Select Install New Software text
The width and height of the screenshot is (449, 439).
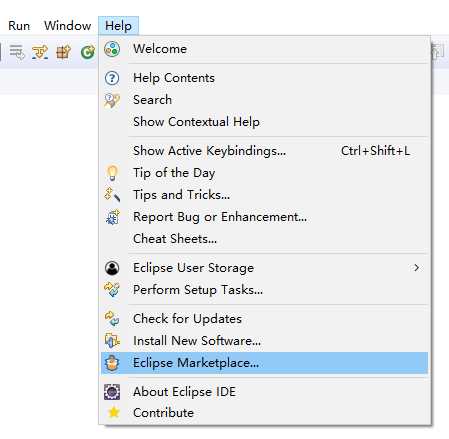[x=197, y=341]
